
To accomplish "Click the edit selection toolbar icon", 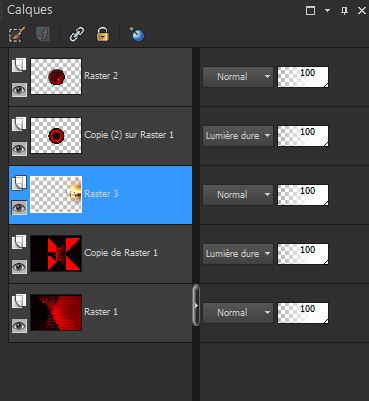I will (x=17, y=34).
